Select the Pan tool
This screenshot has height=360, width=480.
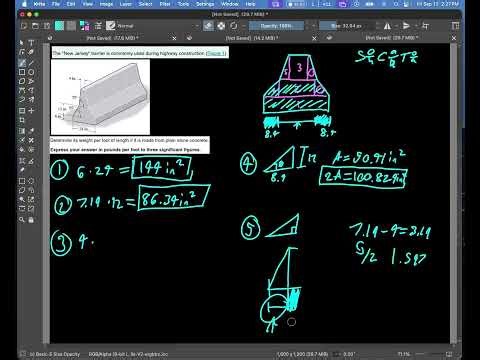[x=31, y=220]
